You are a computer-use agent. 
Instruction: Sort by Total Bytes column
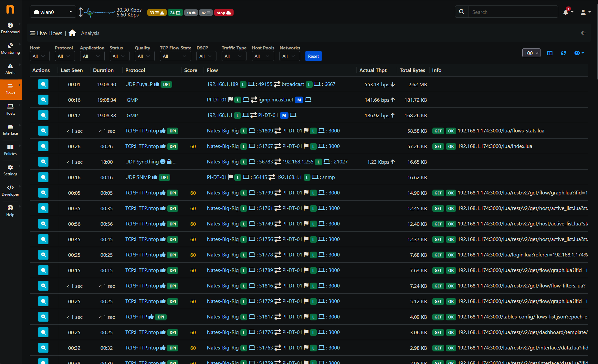[412, 70]
